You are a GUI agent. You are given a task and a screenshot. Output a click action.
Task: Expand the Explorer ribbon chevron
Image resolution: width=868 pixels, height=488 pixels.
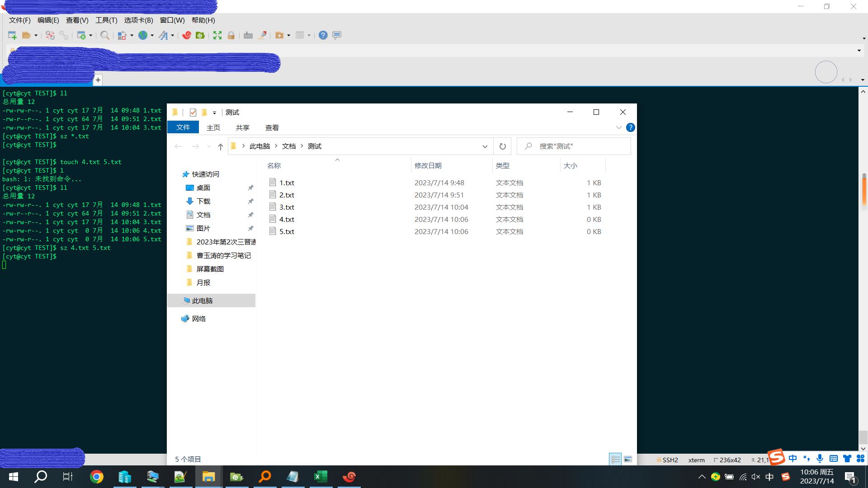pos(618,127)
